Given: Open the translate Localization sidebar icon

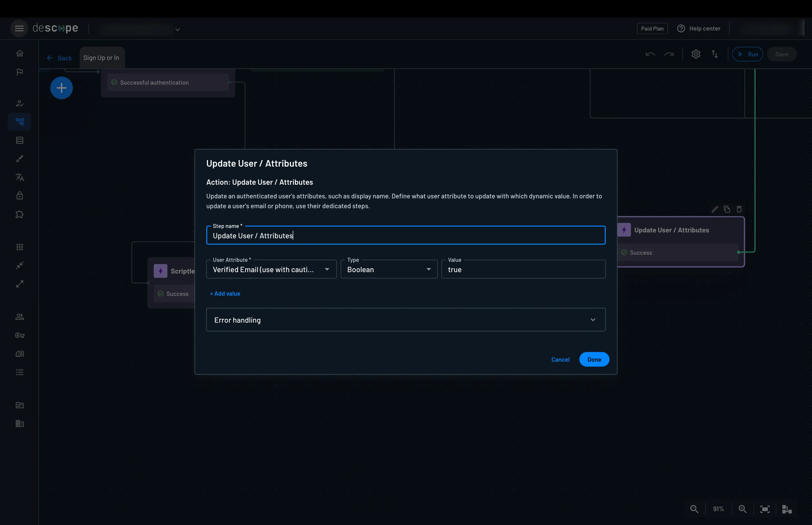Looking at the screenshot, I should click(20, 177).
